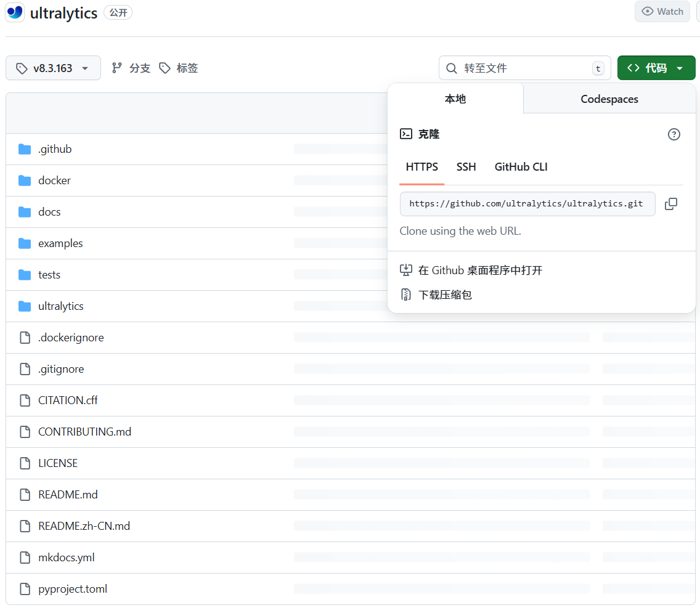Focus the 转至文件 search field

click(x=524, y=68)
